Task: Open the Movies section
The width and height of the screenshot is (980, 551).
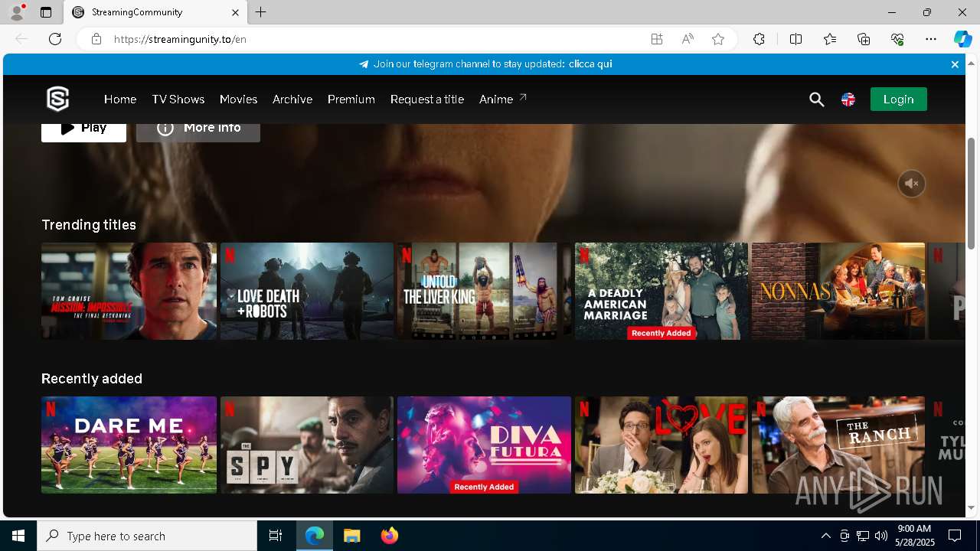Action: coord(238,99)
